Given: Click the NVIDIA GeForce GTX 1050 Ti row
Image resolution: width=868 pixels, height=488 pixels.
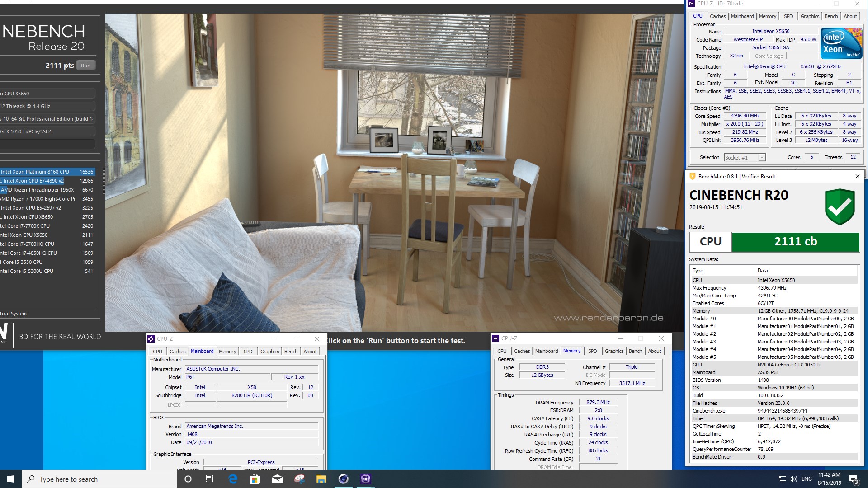Looking at the screenshot, I should pyautogui.click(x=774, y=365).
